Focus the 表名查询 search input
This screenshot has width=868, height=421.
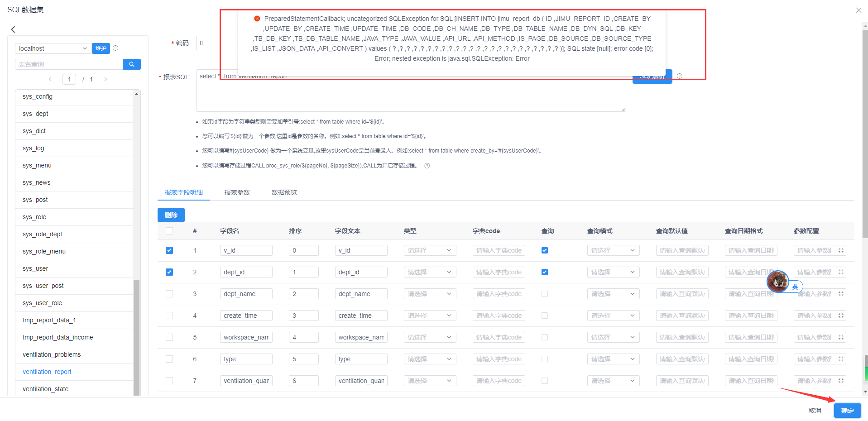(x=69, y=64)
